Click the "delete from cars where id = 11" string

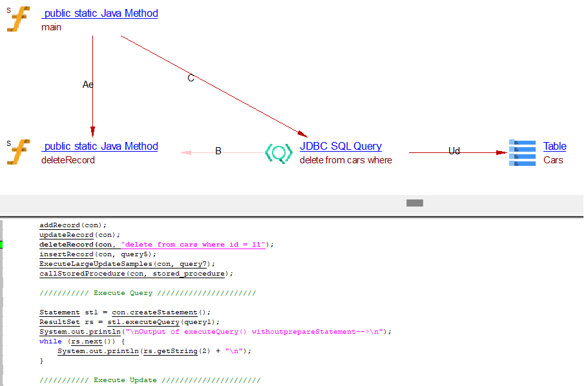(x=195, y=245)
